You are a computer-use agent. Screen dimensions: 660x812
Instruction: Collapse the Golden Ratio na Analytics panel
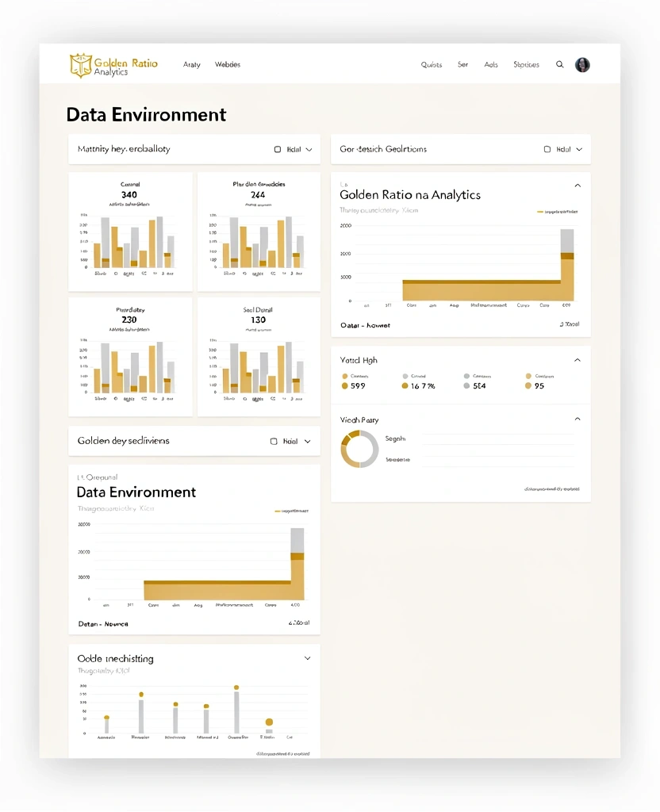[578, 185]
